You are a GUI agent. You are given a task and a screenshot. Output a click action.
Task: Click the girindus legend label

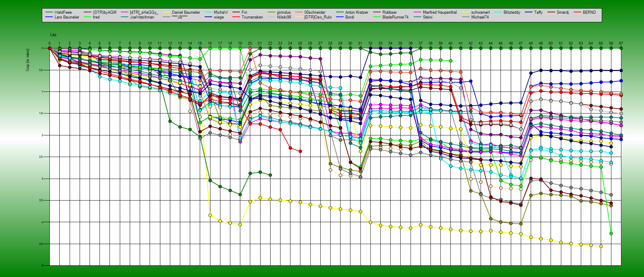coord(284,12)
